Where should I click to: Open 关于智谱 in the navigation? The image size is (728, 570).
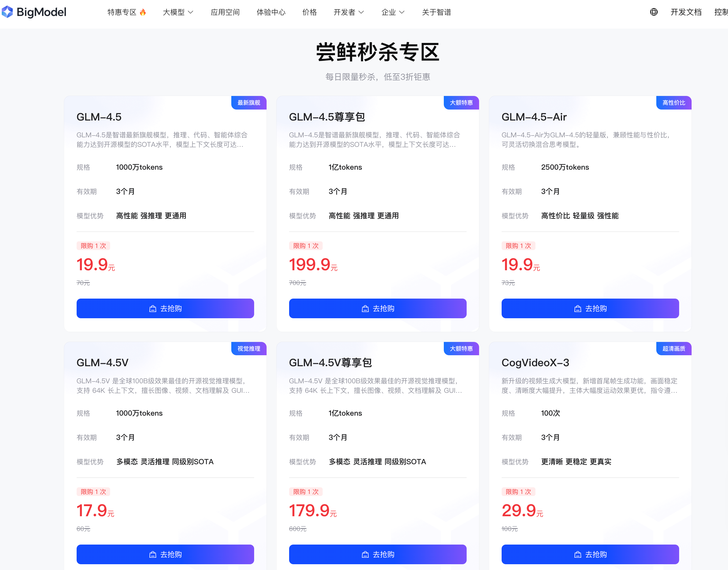point(436,12)
